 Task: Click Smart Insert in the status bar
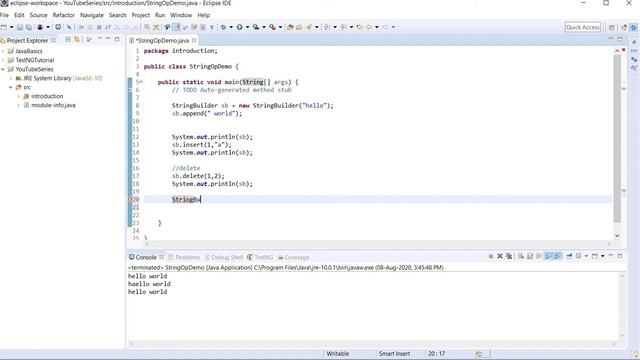[x=394, y=354]
